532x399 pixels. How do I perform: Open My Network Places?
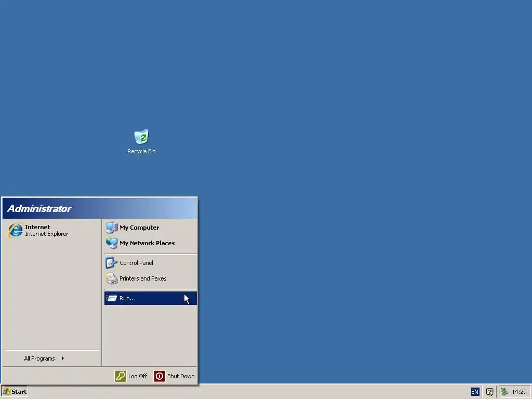click(x=150, y=243)
